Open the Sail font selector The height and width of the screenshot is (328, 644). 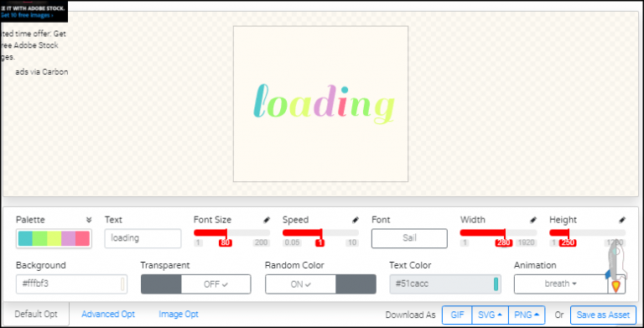409,238
